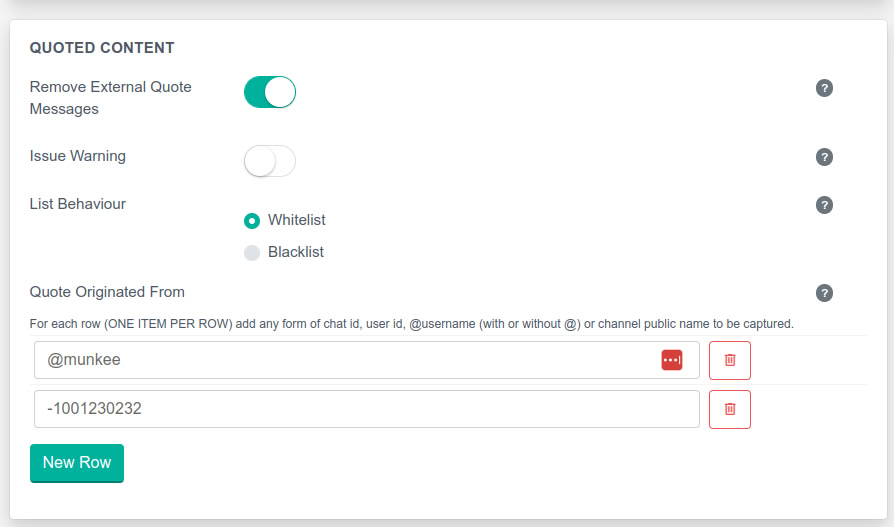Click the Remove External Quote Messages label
Image resolution: width=894 pixels, height=527 pixels.
point(110,98)
